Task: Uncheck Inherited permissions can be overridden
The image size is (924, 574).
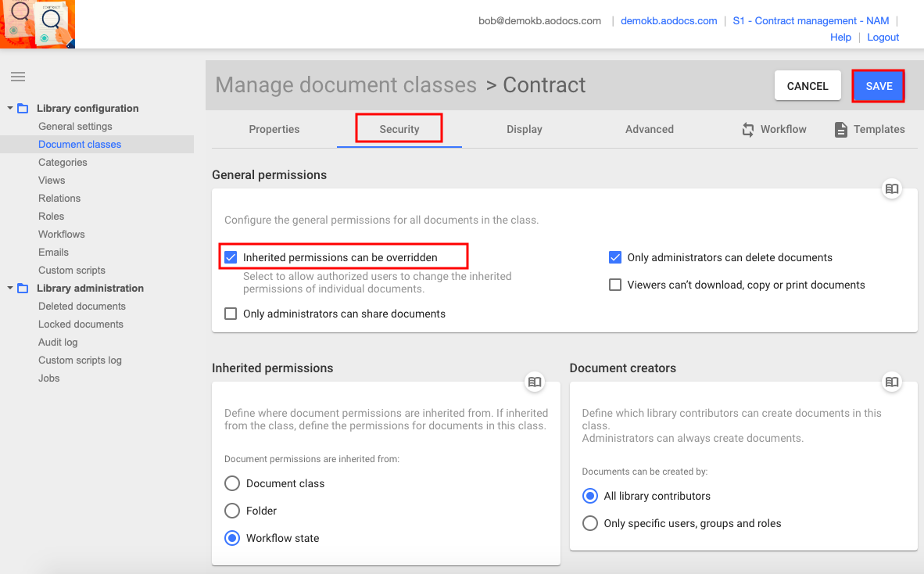Action: coord(231,257)
